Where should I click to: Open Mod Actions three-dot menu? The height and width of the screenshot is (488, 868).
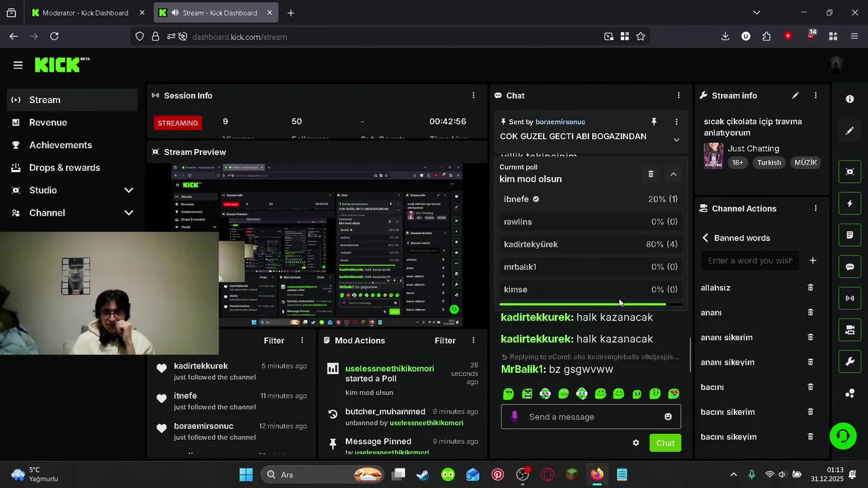(473, 340)
